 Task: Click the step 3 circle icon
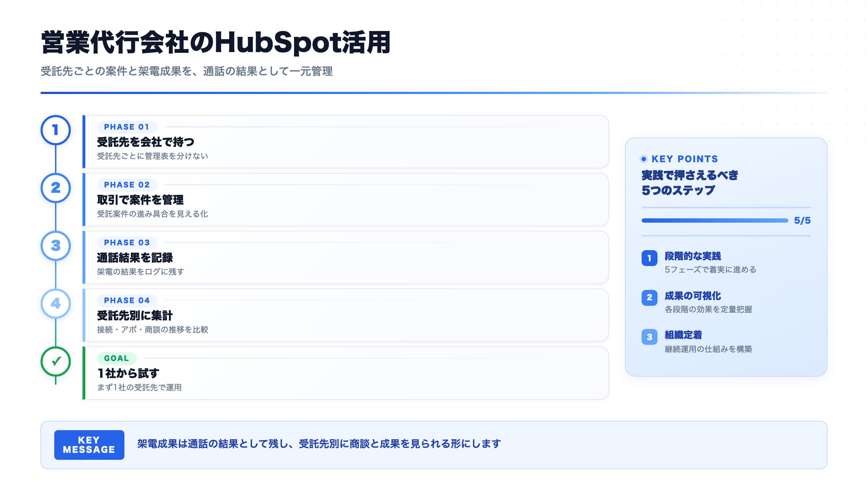tap(56, 246)
